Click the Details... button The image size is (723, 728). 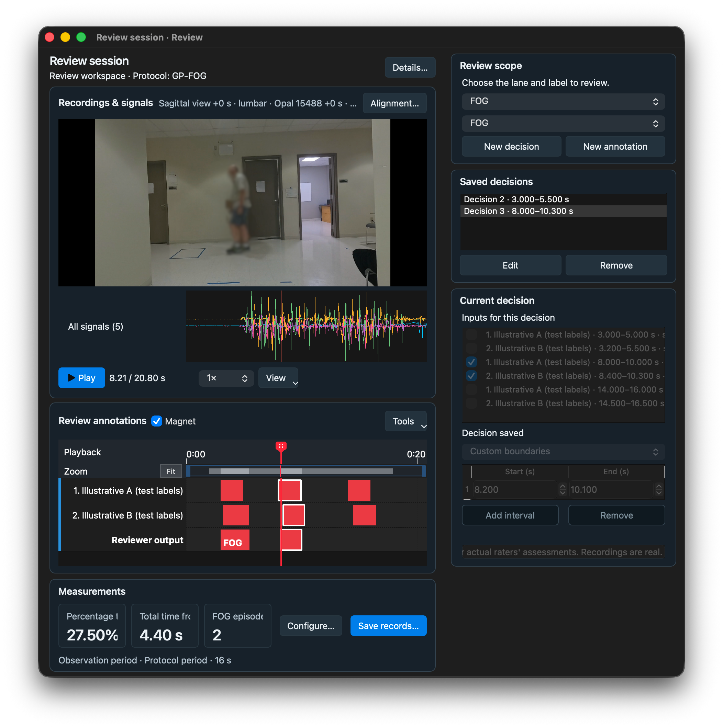coord(410,67)
